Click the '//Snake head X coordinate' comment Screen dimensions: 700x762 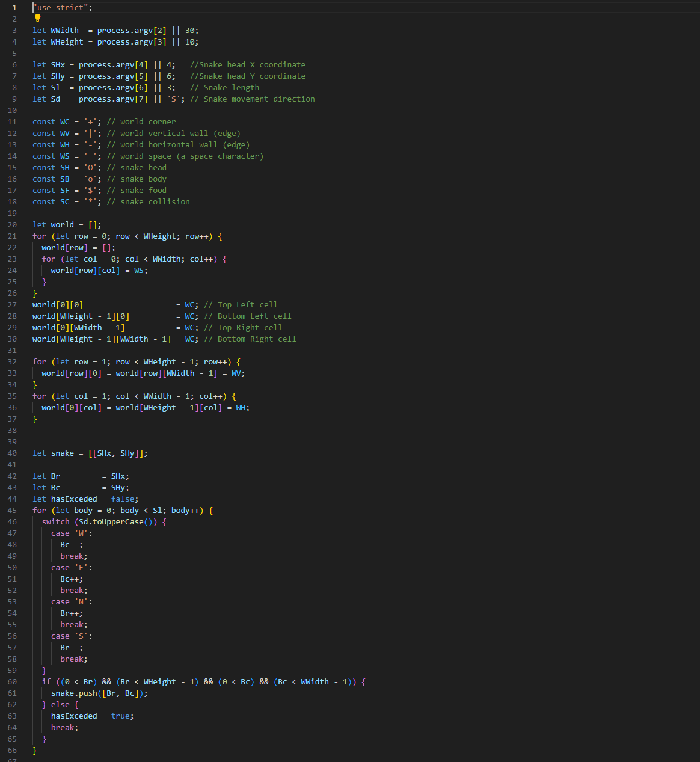tap(247, 65)
